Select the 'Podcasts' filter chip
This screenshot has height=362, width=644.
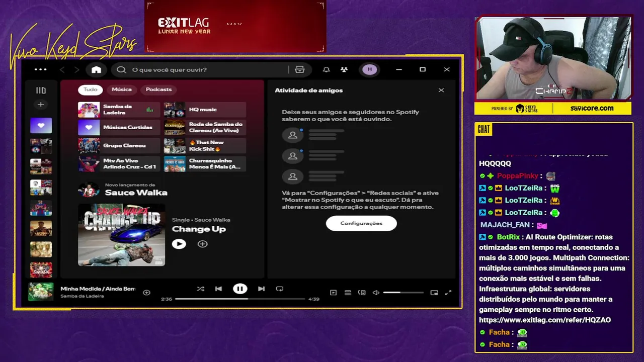(x=158, y=89)
